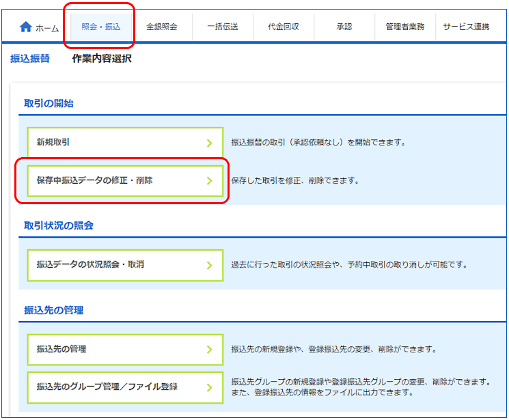Viewport: 509px width, 420px height.
Task: Open the 代金回収 tab
Action: tap(284, 27)
